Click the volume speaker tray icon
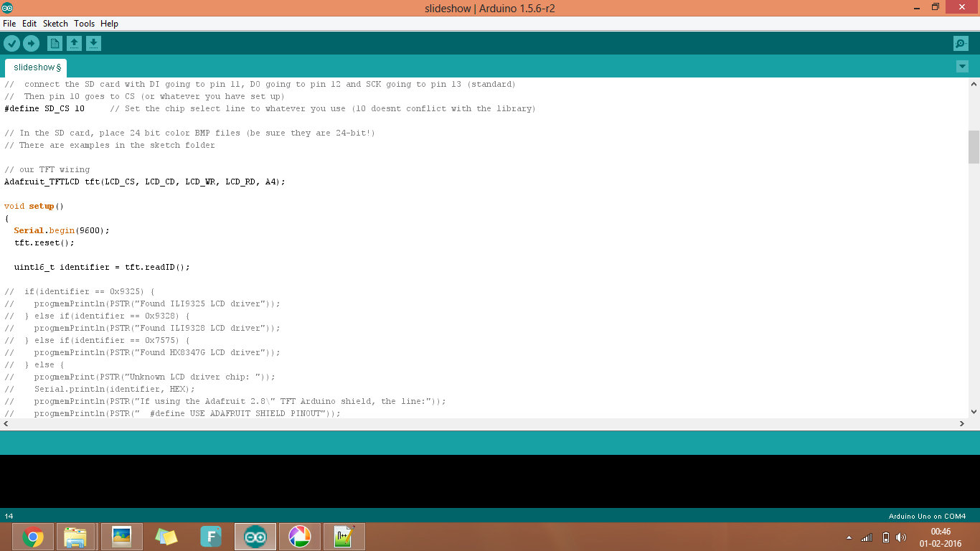Viewport: 980px width, 551px height. coord(901,537)
